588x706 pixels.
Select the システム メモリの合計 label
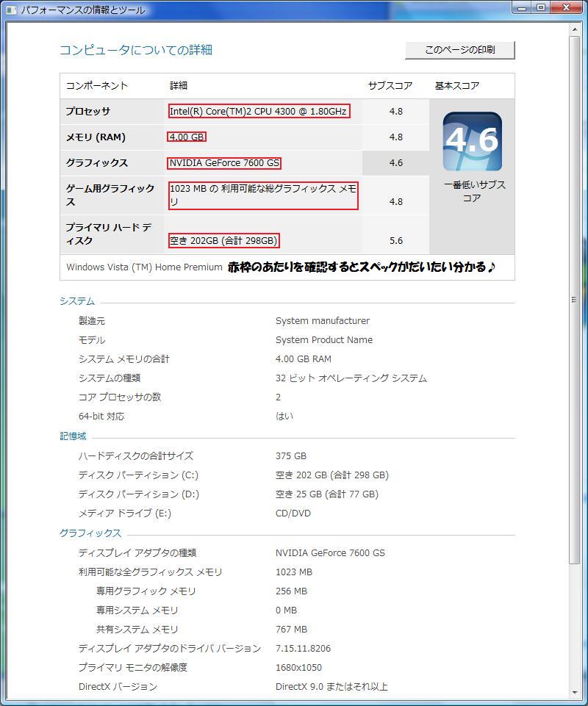click(x=124, y=359)
